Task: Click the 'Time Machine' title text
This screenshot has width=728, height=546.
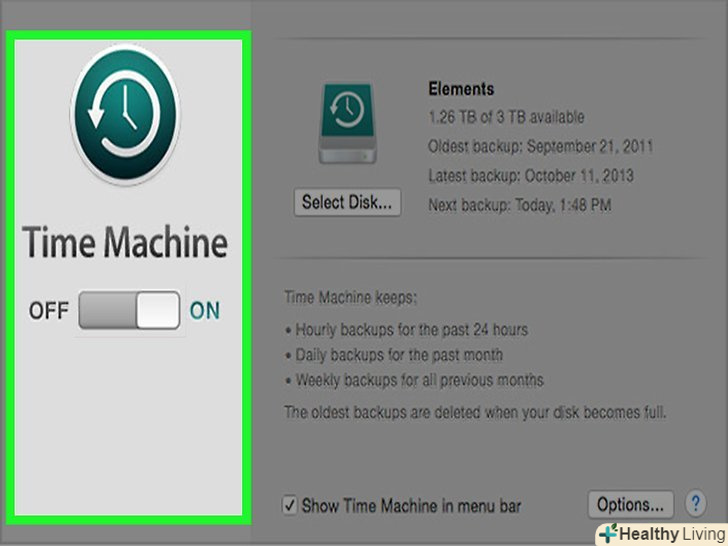Action: coord(125,242)
